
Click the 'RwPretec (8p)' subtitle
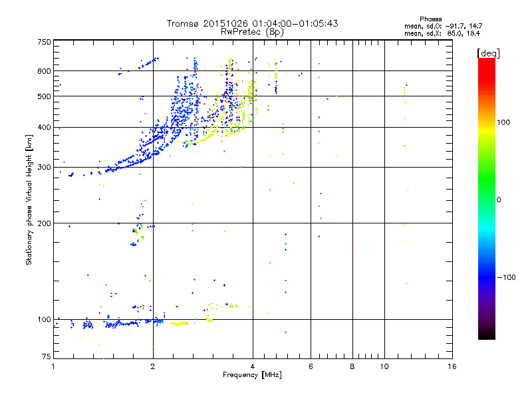(252, 32)
